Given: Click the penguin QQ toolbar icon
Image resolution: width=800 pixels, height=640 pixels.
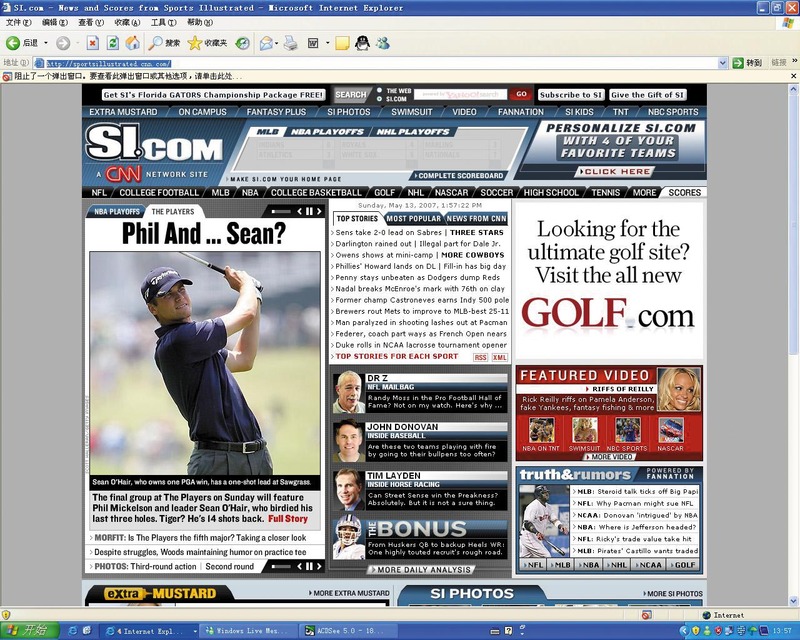Looking at the screenshot, I should [x=362, y=43].
